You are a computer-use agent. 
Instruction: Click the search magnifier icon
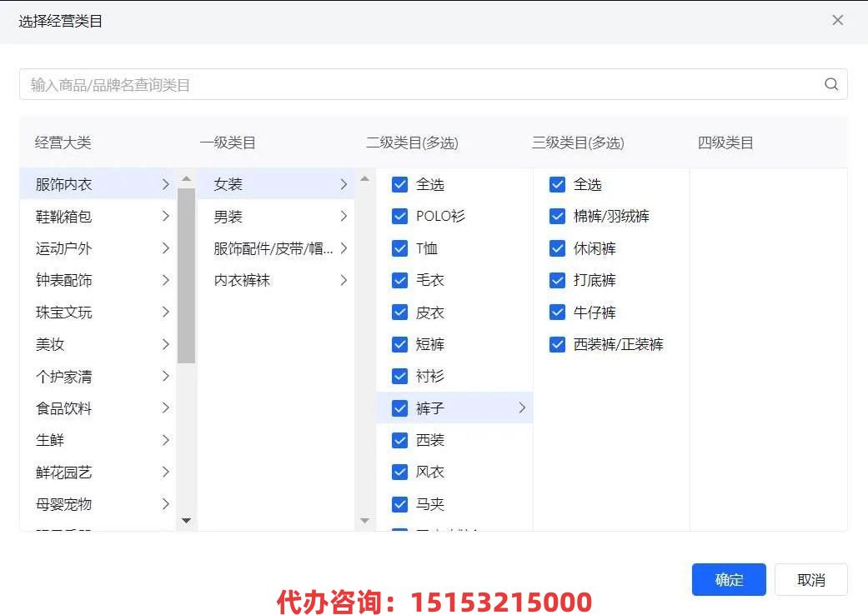(x=830, y=84)
